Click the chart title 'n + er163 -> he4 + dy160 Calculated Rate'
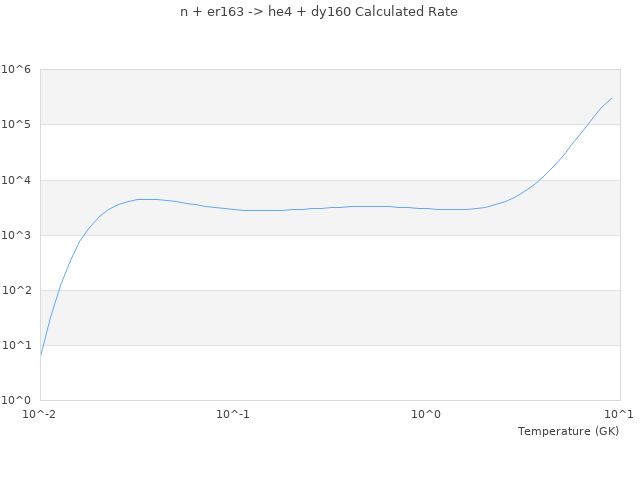Screen dimensions: 640x480 coord(319,12)
